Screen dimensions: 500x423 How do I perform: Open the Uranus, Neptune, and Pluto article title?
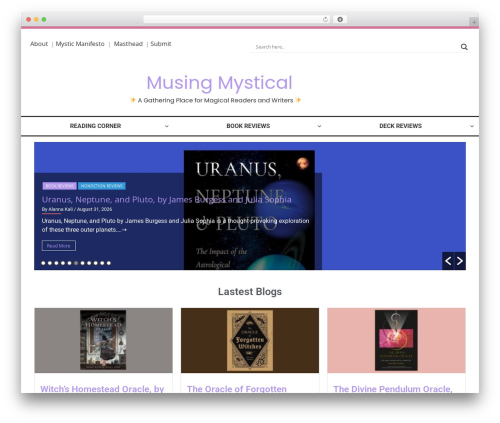(166, 200)
